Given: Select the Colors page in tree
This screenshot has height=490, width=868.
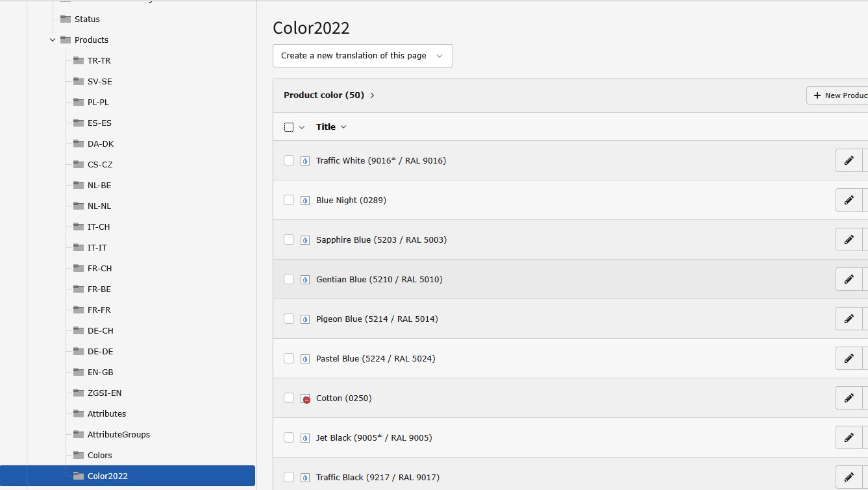Looking at the screenshot, I should (99, 455).
